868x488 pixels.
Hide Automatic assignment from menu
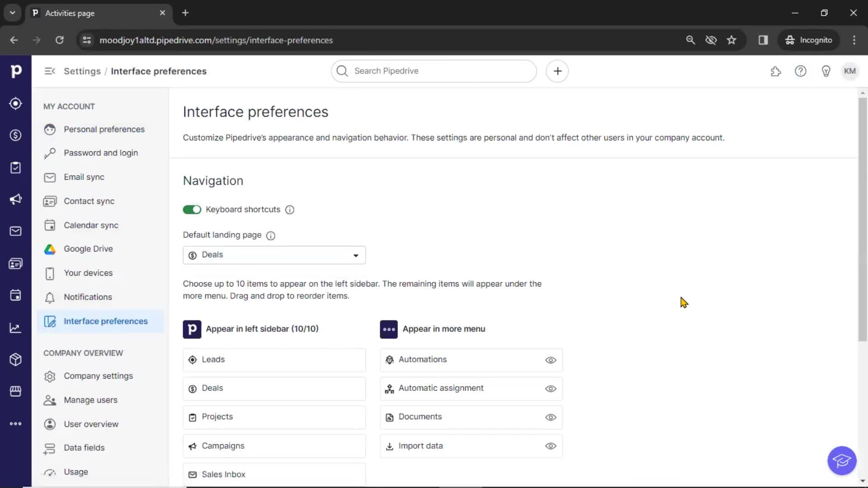[551, 388]
